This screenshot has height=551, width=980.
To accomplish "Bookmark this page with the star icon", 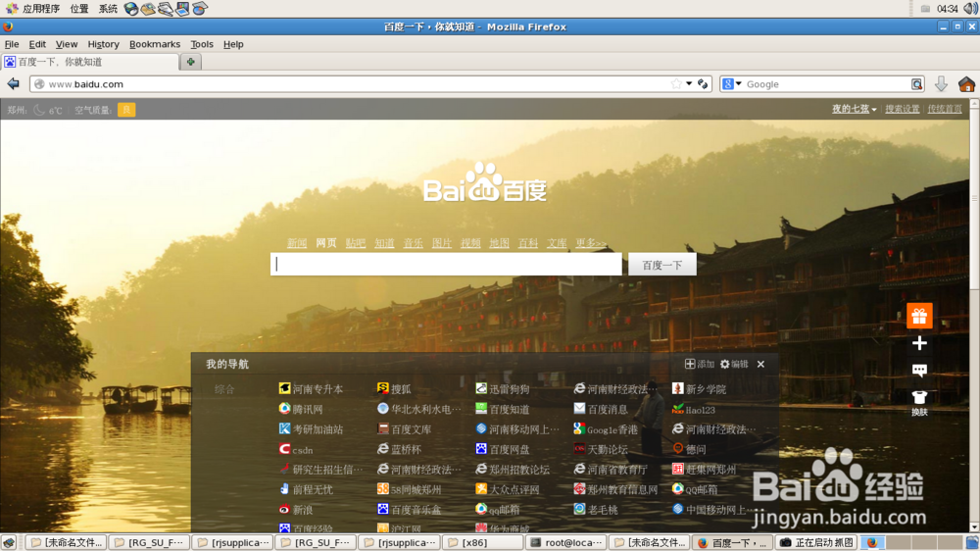I will [675, 83].
